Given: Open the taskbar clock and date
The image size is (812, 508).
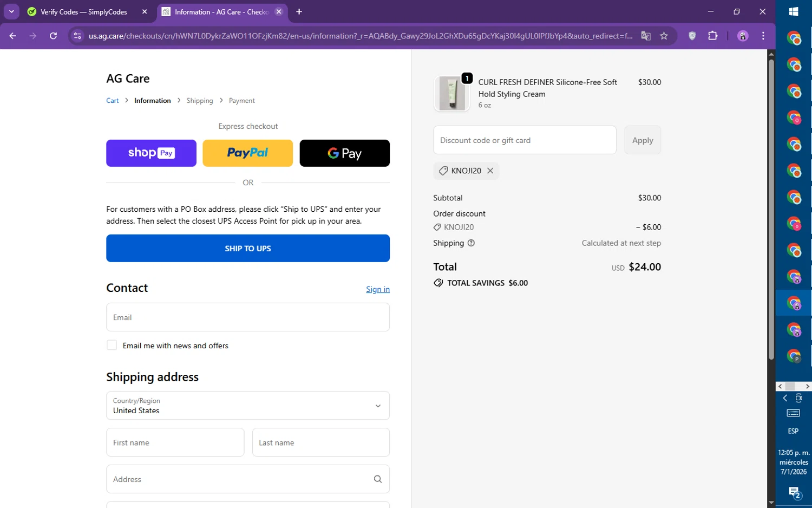Looking at the screenshot, I should coord(794,462).
